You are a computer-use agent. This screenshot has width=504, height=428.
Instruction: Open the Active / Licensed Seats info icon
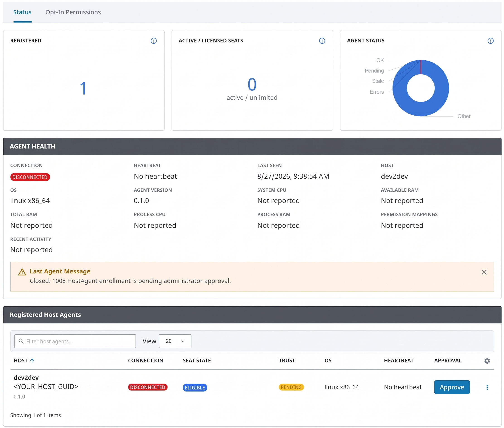pos(322,41)
